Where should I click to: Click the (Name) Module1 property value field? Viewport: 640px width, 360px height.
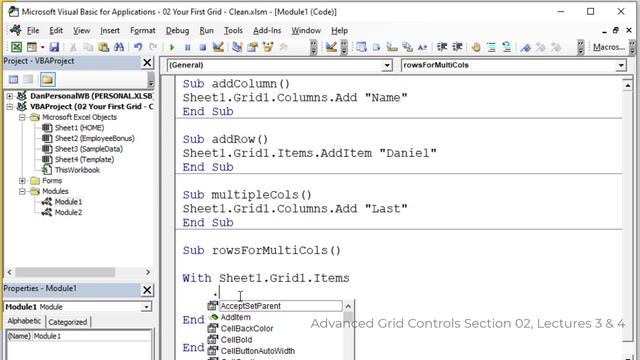tap(91, 336)
